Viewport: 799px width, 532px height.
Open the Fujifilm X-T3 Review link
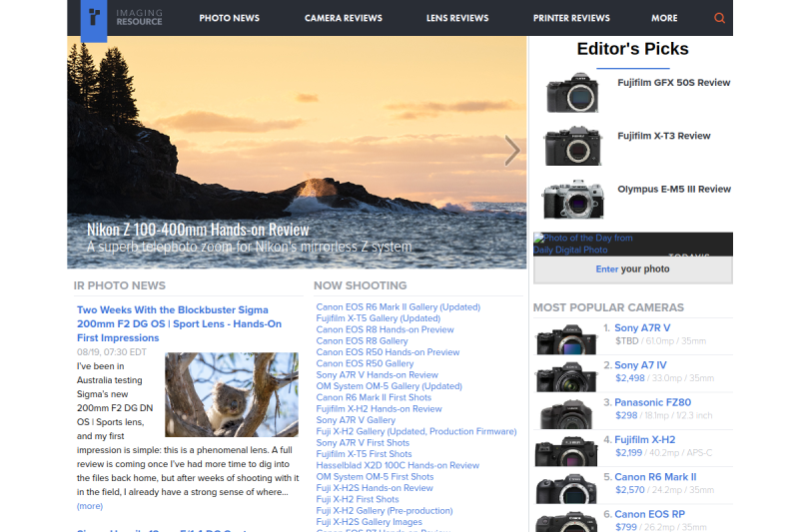[663, 136]
